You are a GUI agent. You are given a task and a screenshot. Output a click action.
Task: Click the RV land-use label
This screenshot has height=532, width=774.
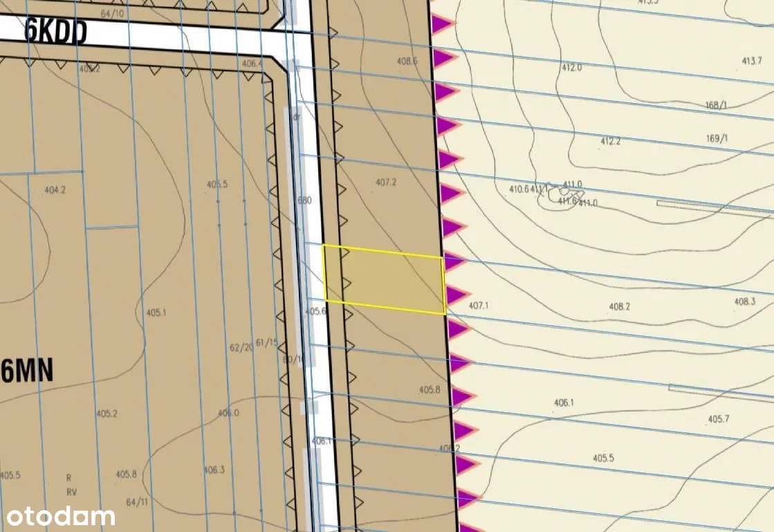71,492
